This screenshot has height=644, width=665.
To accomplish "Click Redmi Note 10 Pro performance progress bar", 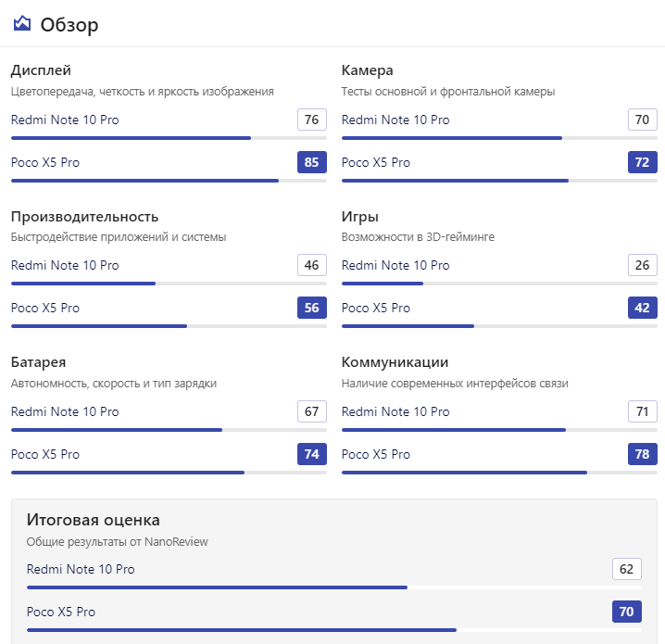I will click(x=169, y=284).
